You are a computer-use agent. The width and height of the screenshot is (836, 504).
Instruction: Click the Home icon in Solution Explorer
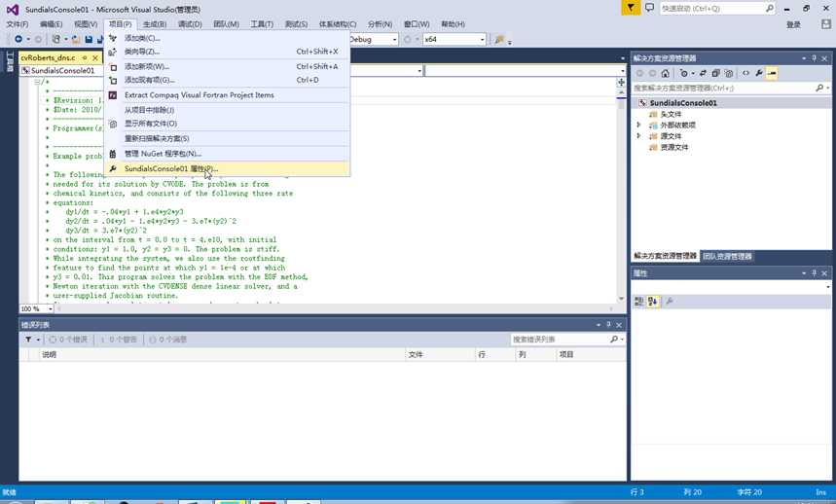coord(665,74)
